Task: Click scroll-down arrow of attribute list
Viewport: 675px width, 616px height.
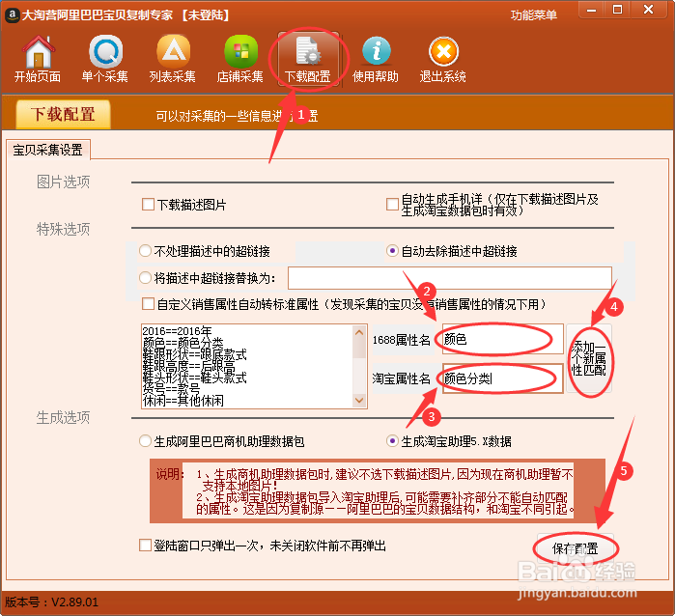Action: point(359,401)
